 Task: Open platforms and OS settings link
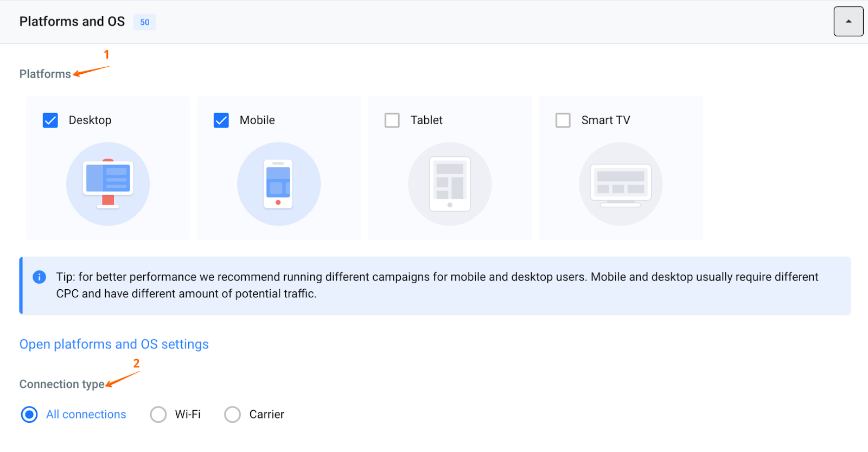click(114, 345)
